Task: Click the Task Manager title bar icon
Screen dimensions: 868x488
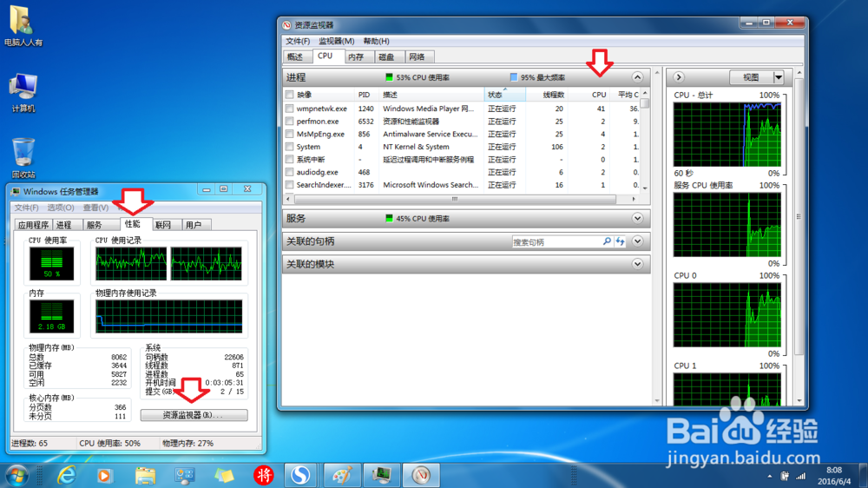Action: (x=16, y=192)
